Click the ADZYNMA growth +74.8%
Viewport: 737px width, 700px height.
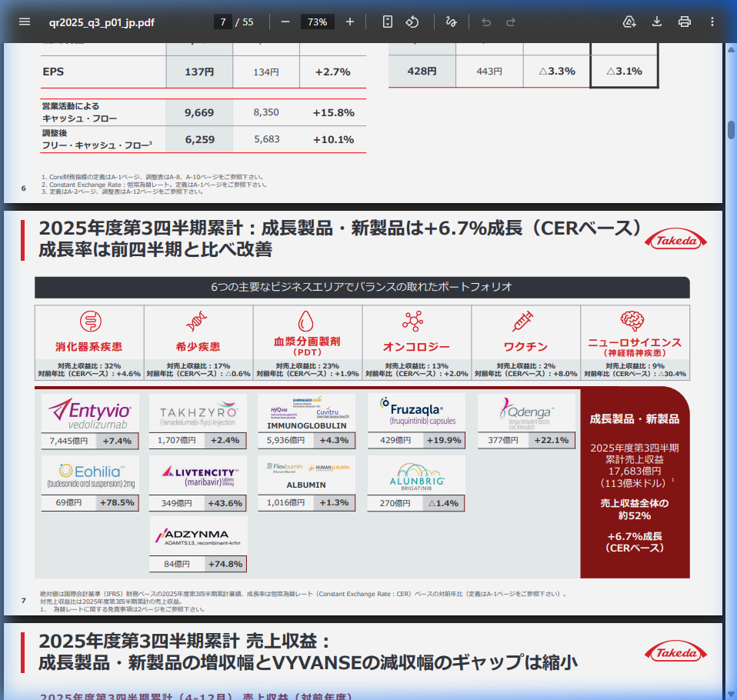coord(225,564)
